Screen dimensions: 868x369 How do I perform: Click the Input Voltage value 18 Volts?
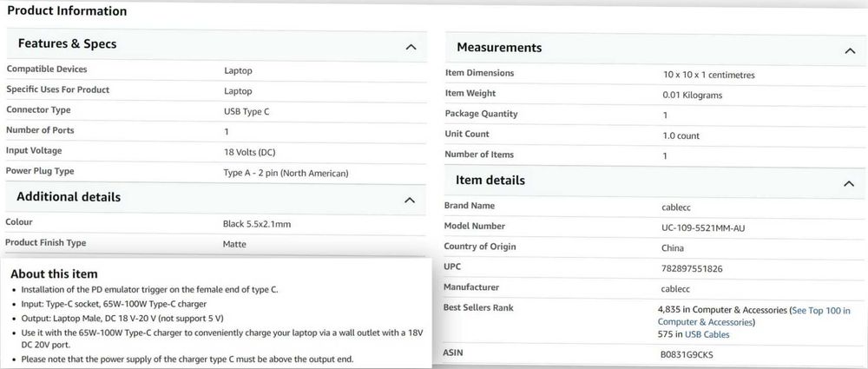pos(250,152)
